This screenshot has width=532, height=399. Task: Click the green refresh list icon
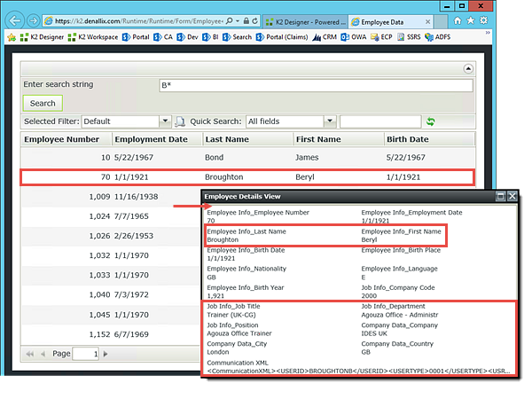pos(431,121)
